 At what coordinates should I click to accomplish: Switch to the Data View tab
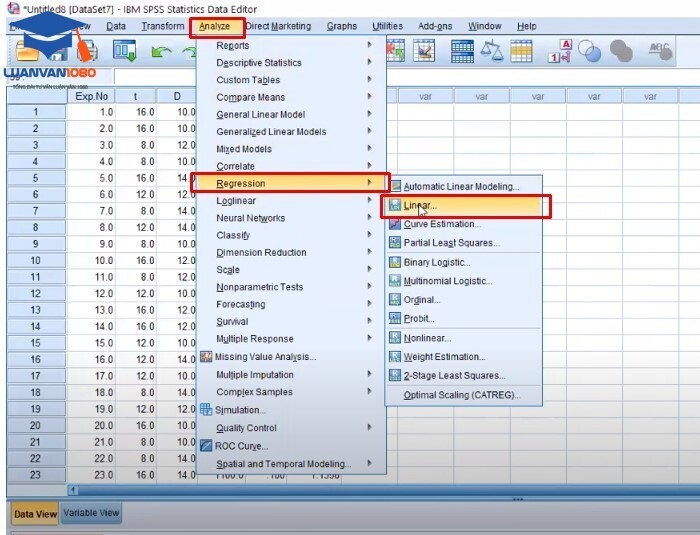[35, 514]
